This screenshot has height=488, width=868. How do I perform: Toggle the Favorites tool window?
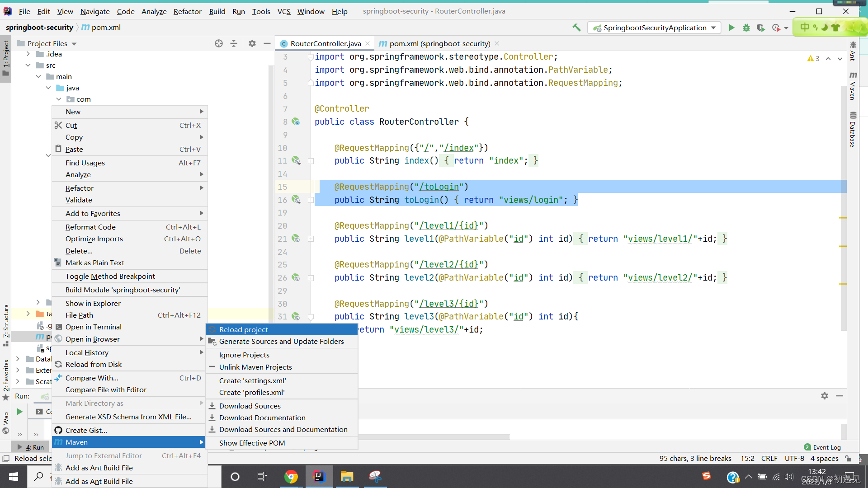(x=6, y=380)
